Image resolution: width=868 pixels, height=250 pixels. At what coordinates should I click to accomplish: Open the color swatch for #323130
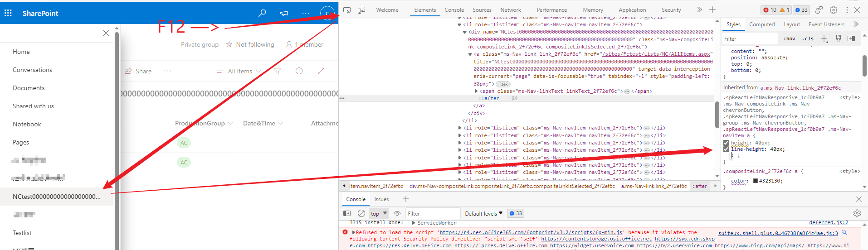(x=756, y=181)
